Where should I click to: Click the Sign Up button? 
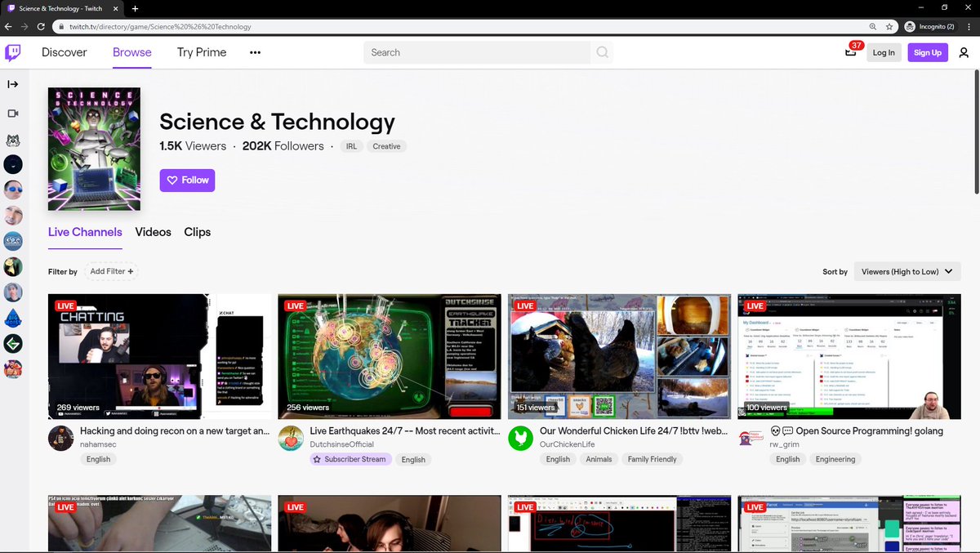(x=928, y=52)
